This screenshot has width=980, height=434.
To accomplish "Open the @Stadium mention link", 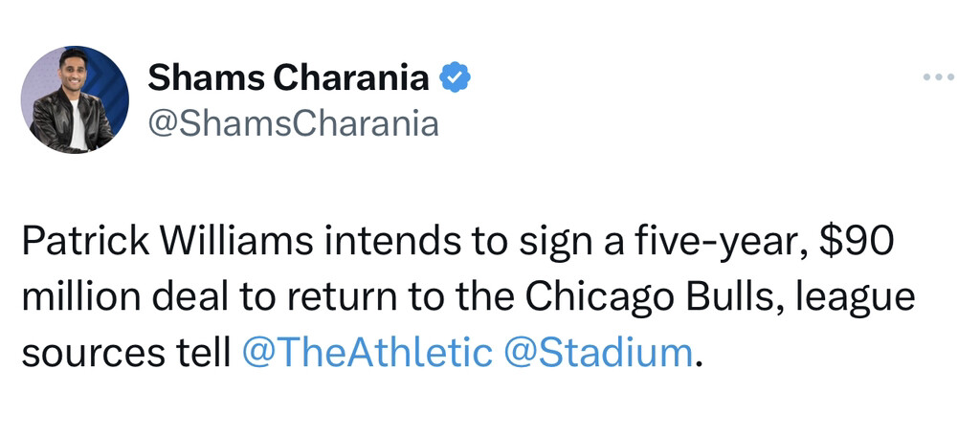I will click(597, 353).
